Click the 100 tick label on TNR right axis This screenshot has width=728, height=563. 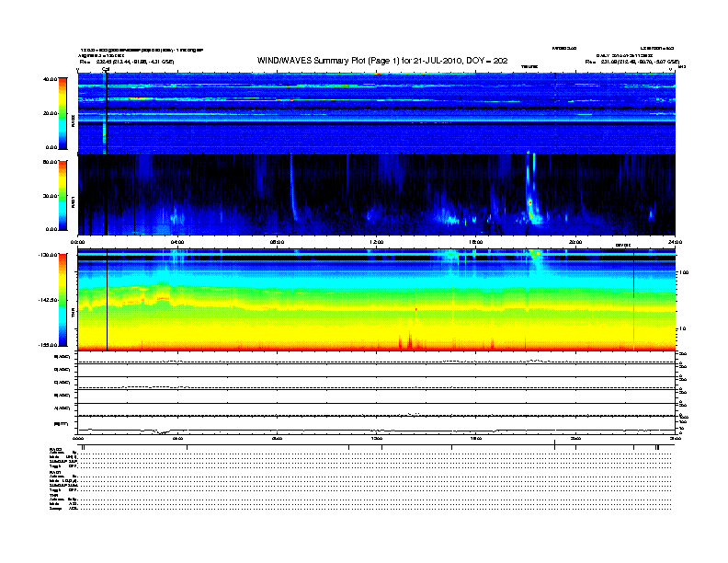pyautogui.click(x=684, y=272)
